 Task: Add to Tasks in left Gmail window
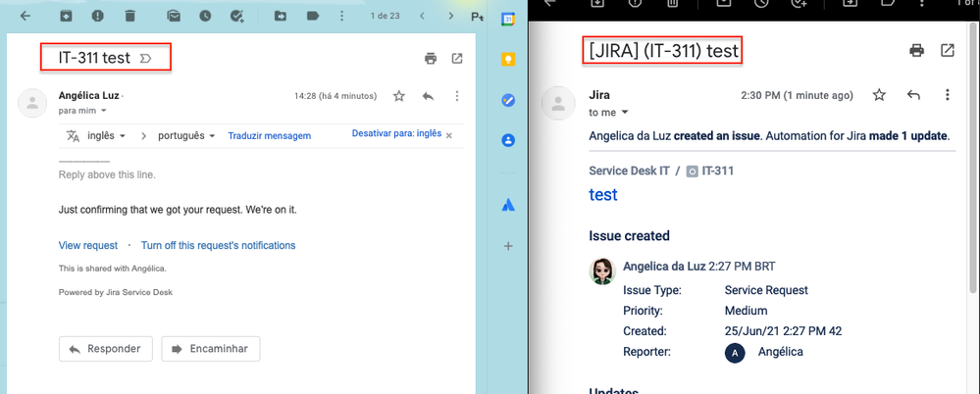236,17
